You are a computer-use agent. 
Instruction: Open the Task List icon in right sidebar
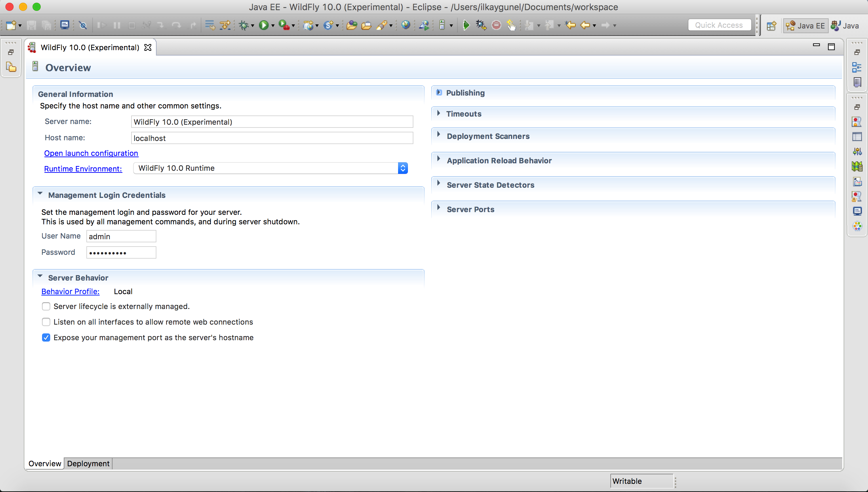857,82
